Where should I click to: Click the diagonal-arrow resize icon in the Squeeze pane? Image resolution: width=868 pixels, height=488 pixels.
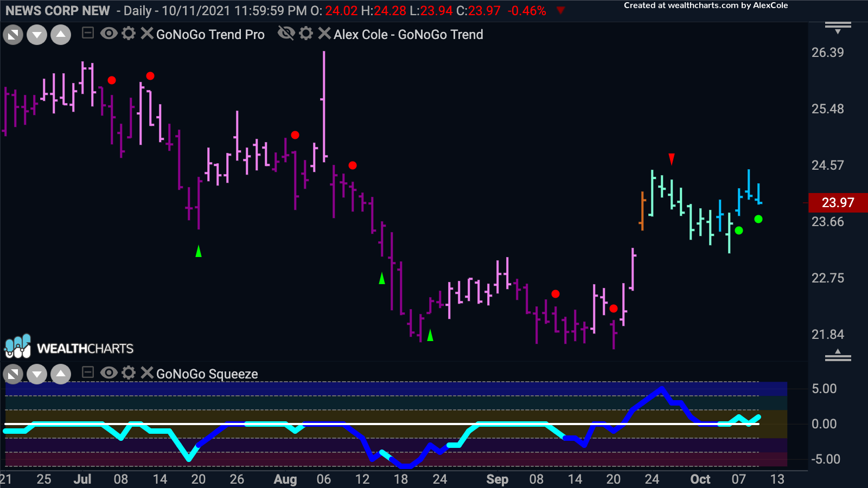pyautogui.click(x=13, y=374)
